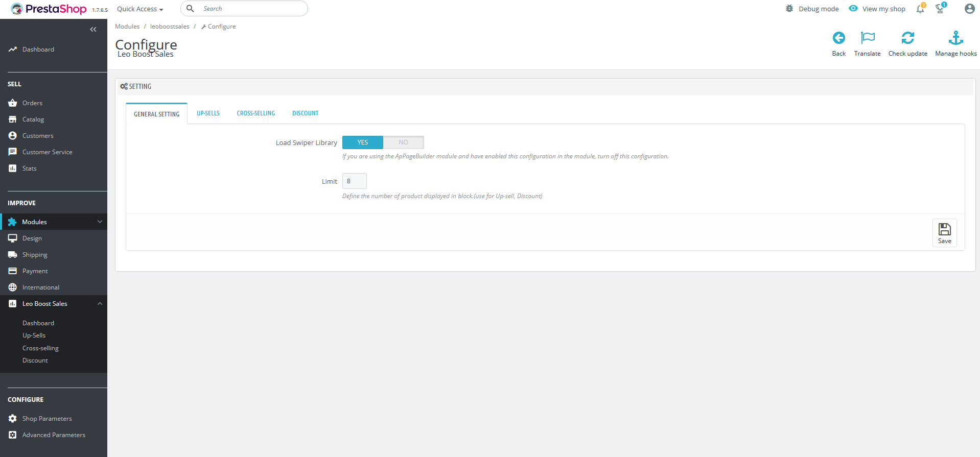Click the Customers person icon
The height and width of the screenshot is (457, 980).
(x=13, y=136)
